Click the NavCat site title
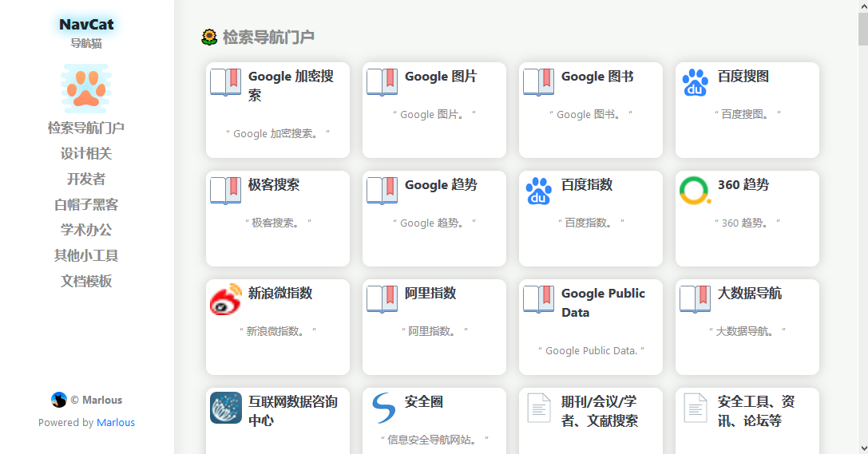Screen dimensions: 868x454 click(x=86, y=24)
